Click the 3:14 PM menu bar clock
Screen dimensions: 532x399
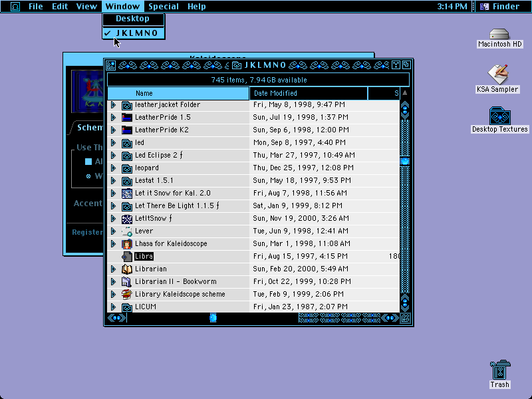pyautogui.click(x=452, y=7)
